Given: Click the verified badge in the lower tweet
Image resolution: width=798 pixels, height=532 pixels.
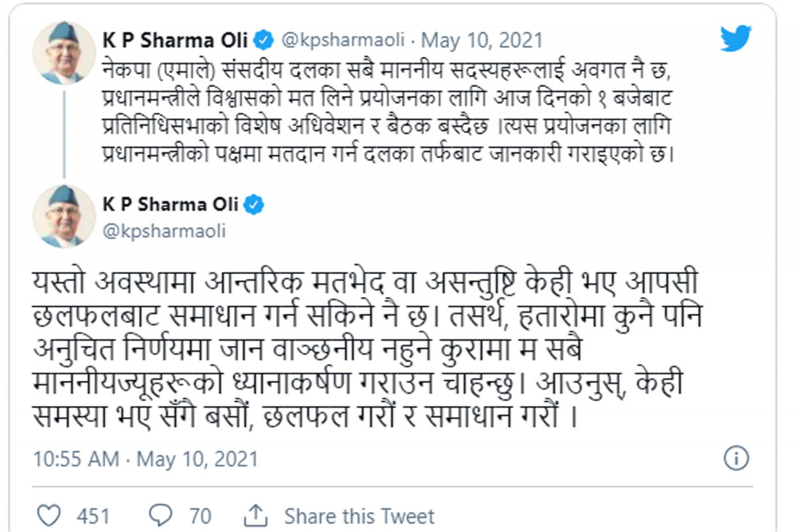Looking at the screenshot, I should point(253,205).
